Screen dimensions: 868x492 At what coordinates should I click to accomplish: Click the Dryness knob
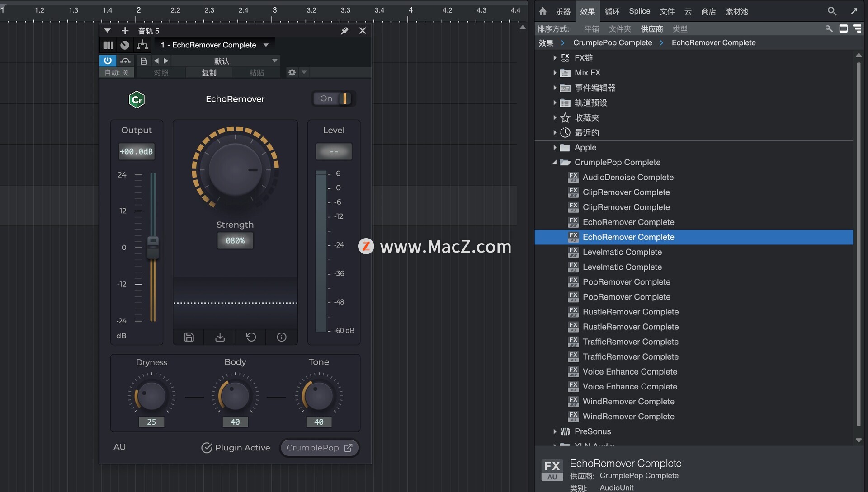[151, 396]
